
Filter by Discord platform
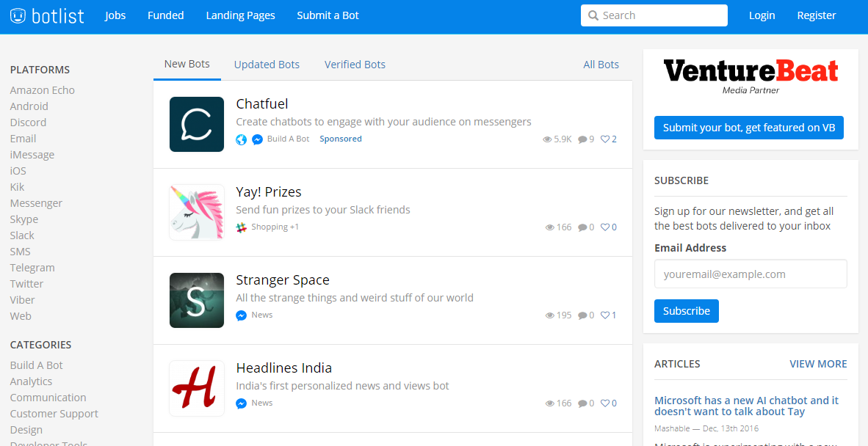(x=28, y=123)
